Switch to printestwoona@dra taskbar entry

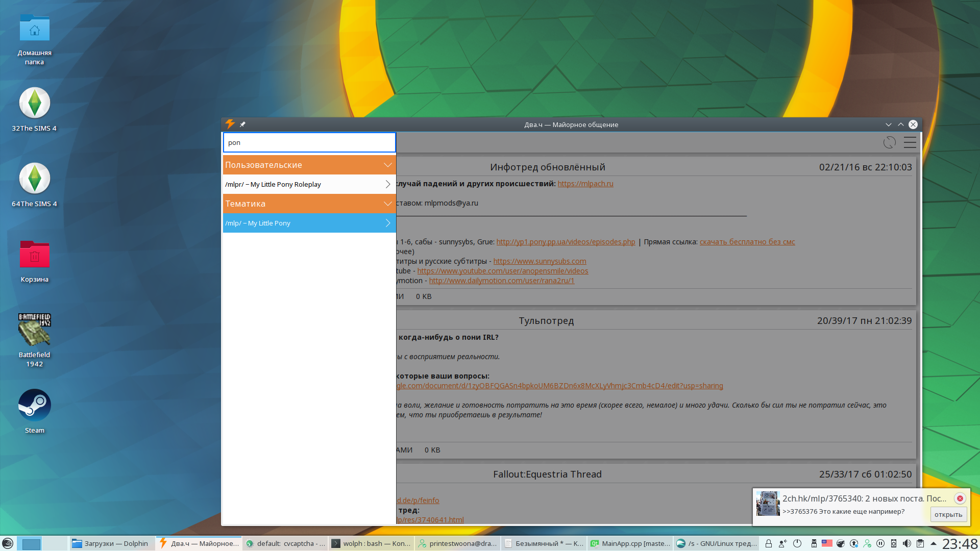click(x=457, y=543)
